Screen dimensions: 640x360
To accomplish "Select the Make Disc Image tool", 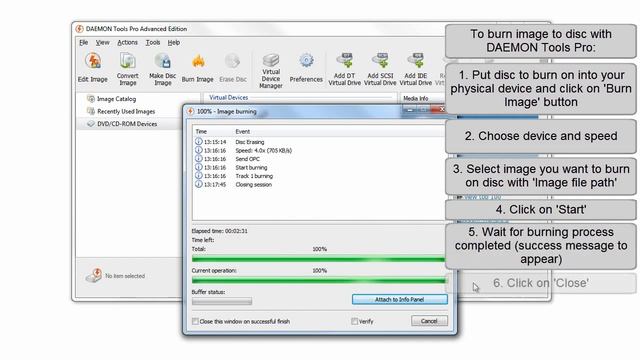I will click(162, 61).
